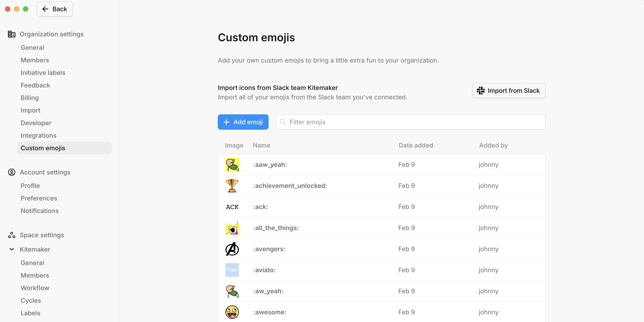Click the avengers logo emoji image

click(232, 249)
